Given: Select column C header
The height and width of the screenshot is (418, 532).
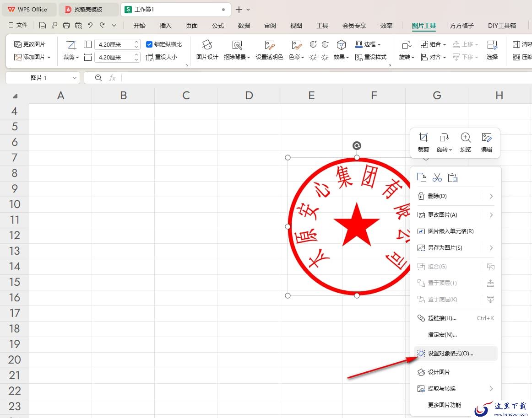Looking at the screenshot, I should pyautogui.click(x=186, y=96).
